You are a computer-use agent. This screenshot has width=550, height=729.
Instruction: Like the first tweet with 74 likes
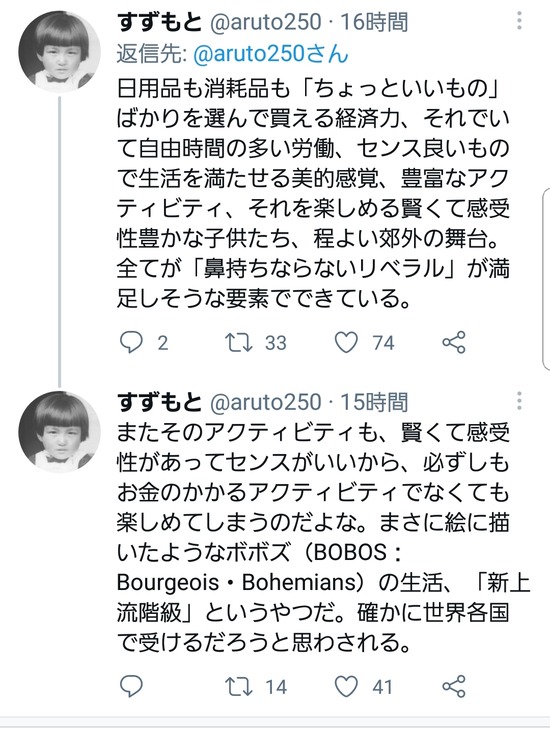(346, 343)
